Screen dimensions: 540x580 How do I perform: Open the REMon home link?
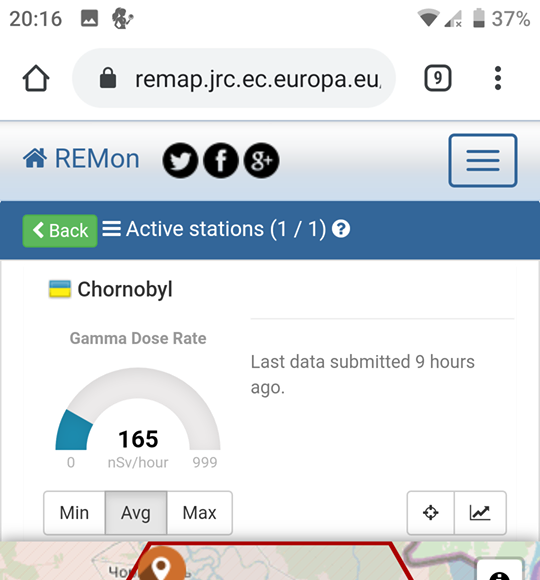point(81,159)
